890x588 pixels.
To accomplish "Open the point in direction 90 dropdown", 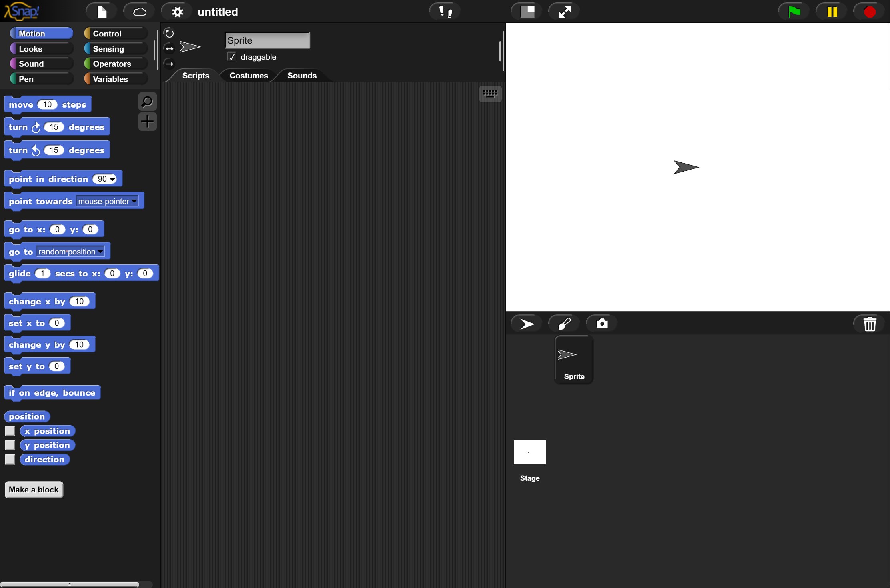I will tap(113, 179).
